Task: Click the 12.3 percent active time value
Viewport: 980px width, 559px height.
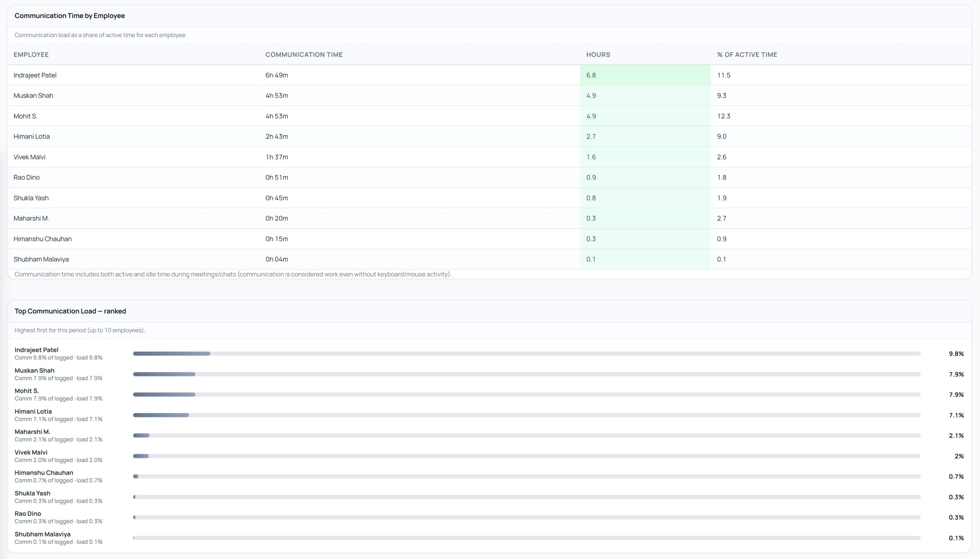Action: coord(724,116)
